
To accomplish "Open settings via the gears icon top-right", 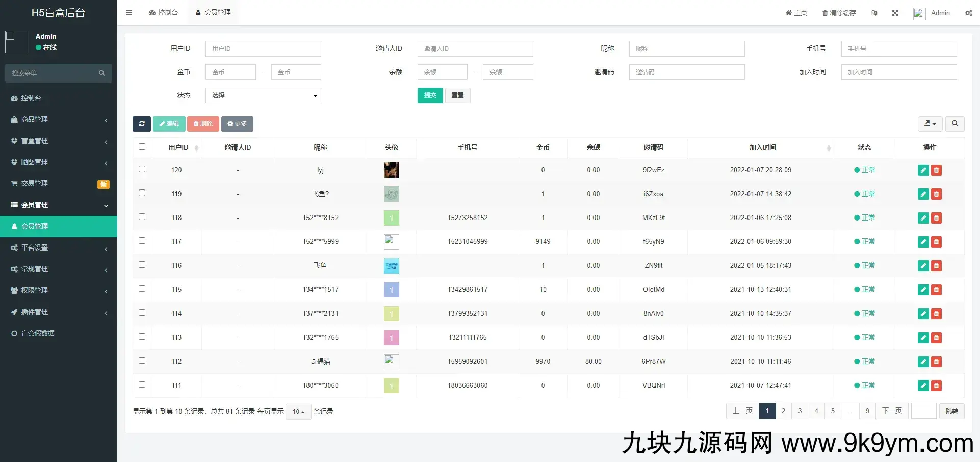I will point(968,13).
